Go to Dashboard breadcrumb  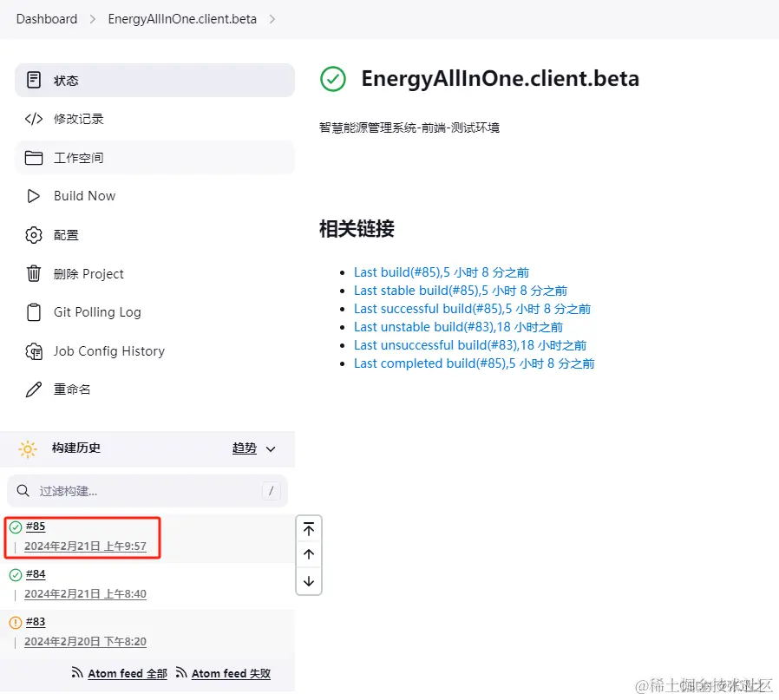click(x=47, y=19)
